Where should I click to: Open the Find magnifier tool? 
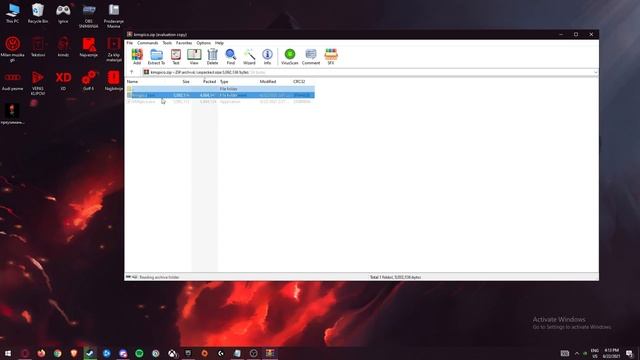231,56
